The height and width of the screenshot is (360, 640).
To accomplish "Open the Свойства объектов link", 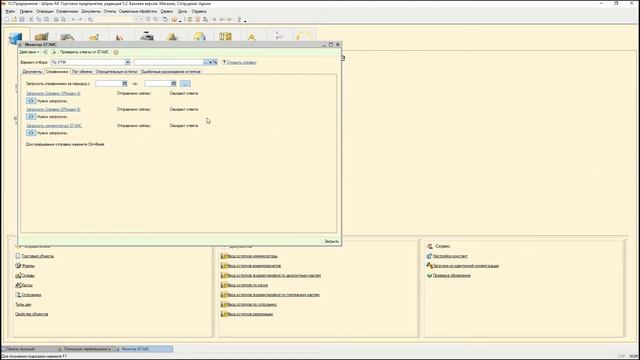I will coord(31,314).
